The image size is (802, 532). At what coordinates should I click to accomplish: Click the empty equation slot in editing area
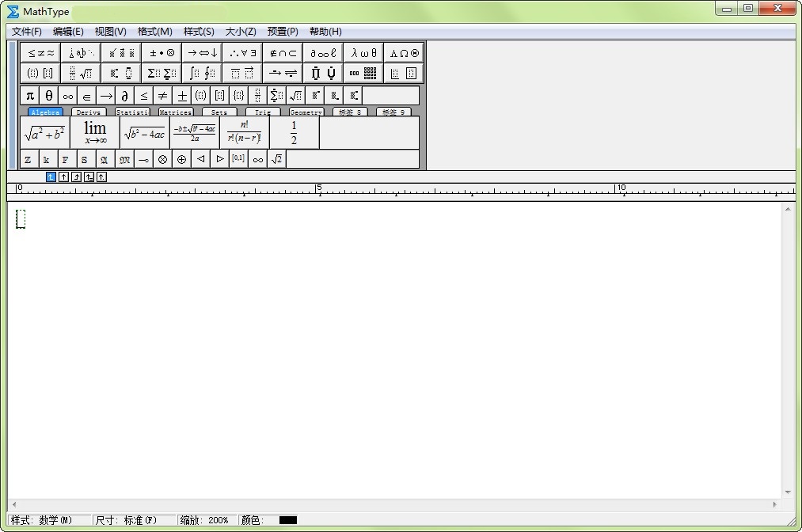pos(21,219)
